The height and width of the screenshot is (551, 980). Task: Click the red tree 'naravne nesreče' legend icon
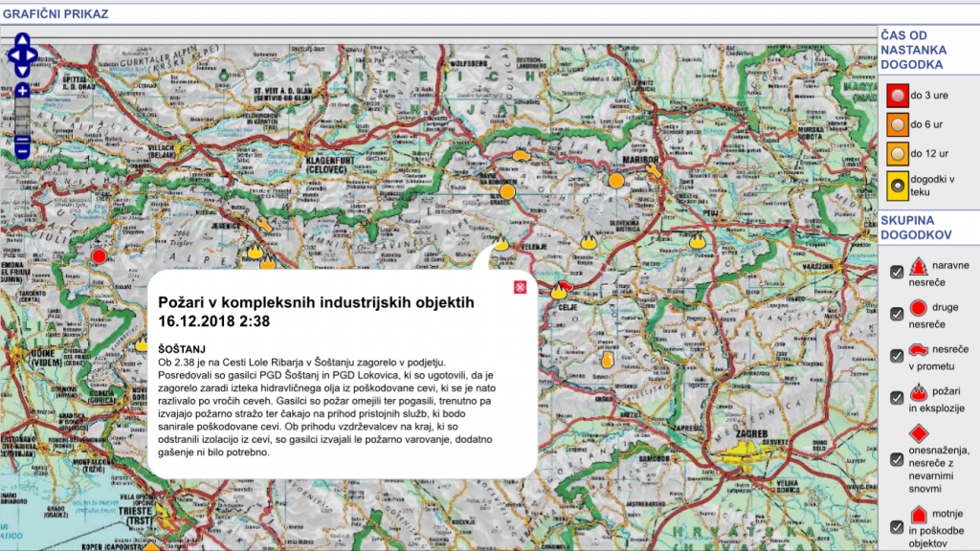918,267
